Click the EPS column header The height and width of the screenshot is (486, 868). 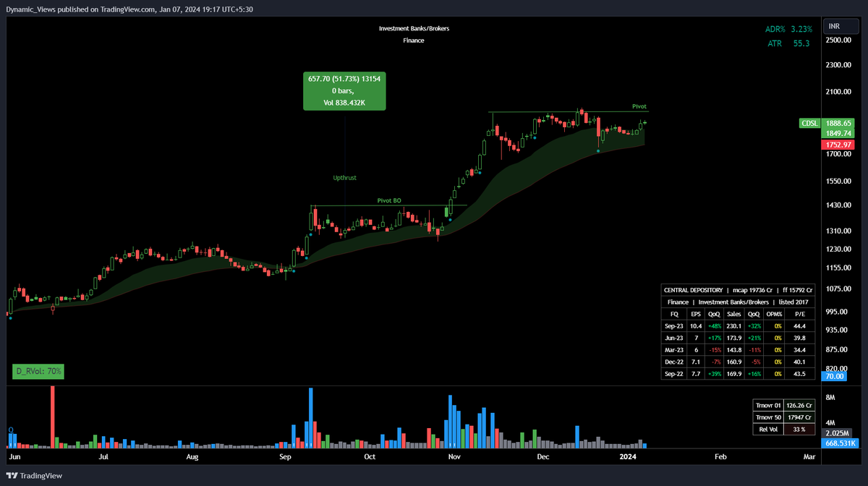pos(696,314)
